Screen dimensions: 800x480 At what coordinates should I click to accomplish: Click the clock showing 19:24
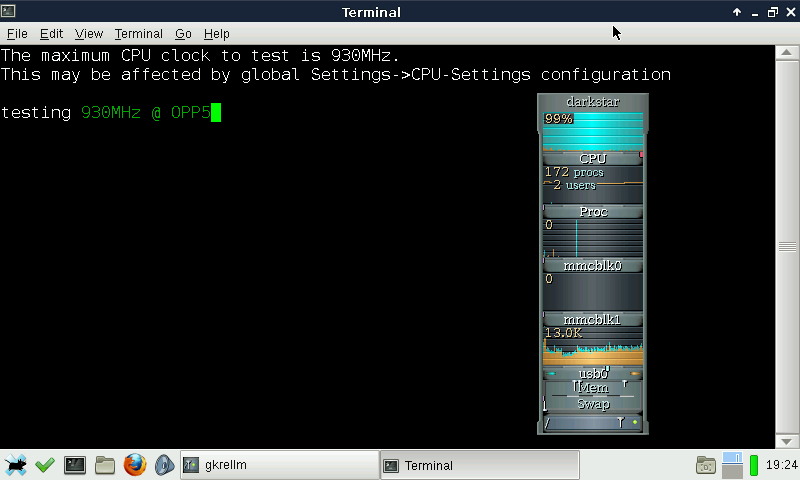point(781,465)
